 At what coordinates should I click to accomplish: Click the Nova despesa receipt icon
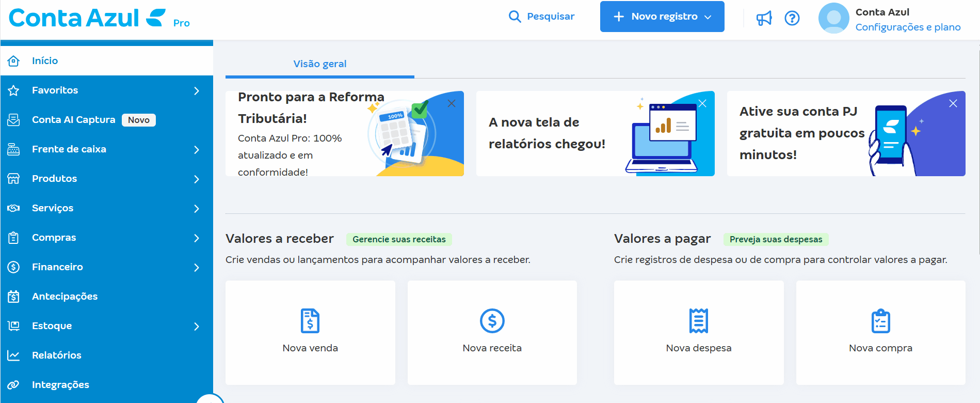point(699,321)
